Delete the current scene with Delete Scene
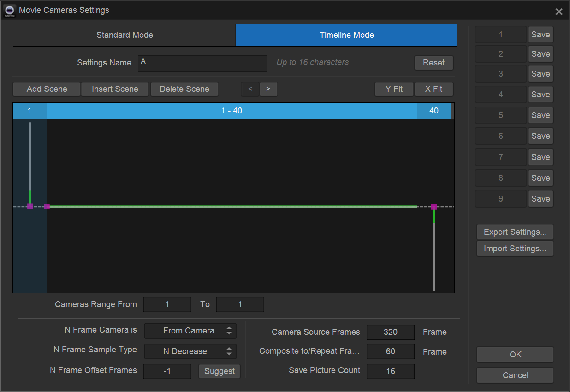 tap(184, 89)
